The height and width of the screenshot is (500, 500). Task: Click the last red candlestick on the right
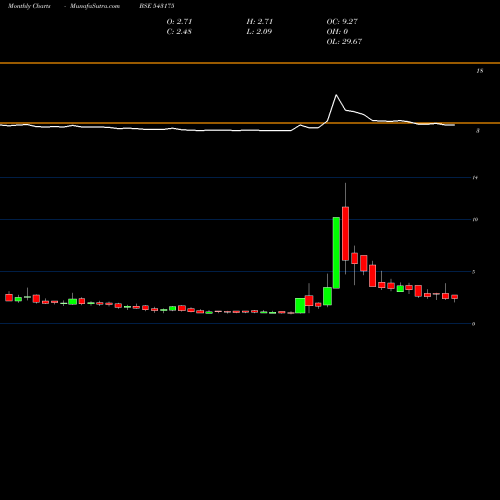tap(455, 297)
